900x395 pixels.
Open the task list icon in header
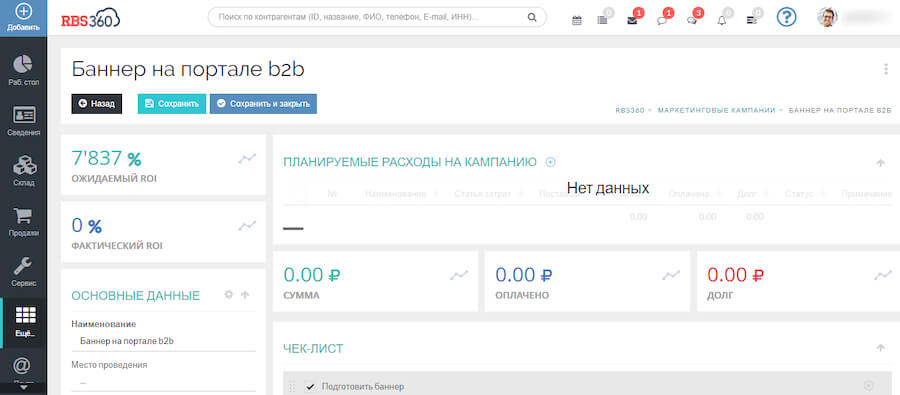coord(602,20)
